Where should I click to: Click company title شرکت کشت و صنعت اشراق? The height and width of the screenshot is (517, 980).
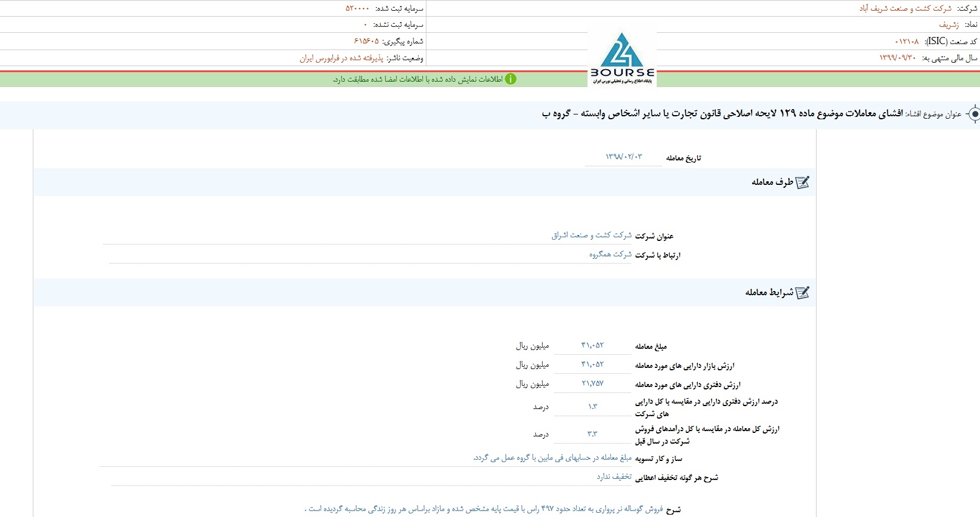coord(591,236)
